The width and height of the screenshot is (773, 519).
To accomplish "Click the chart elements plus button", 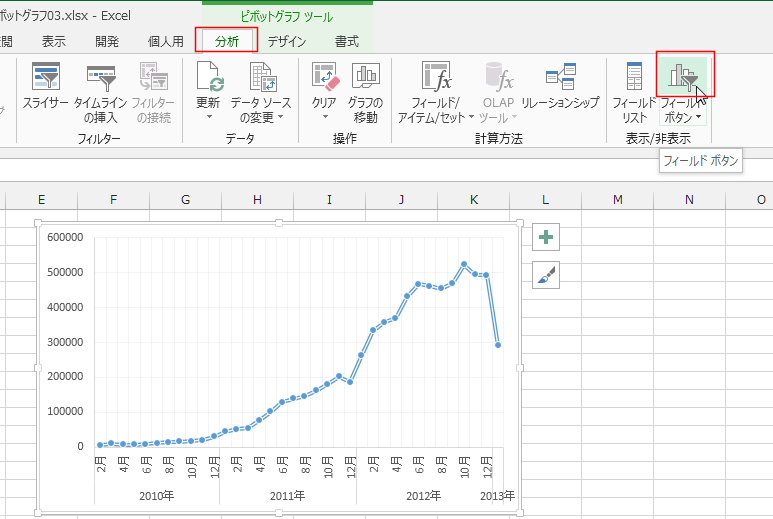I will click(546, 237).
